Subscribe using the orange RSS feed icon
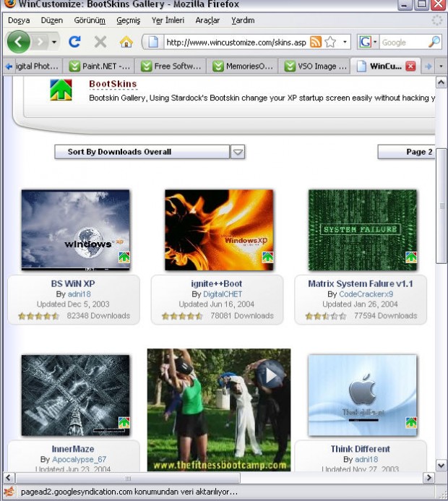The image size is (448, 501). 316,42
